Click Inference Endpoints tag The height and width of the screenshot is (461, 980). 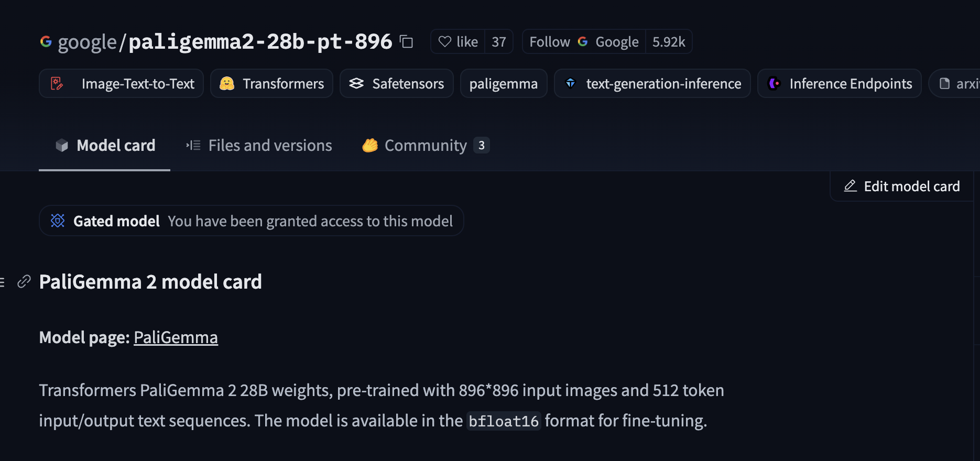point(840,84)
